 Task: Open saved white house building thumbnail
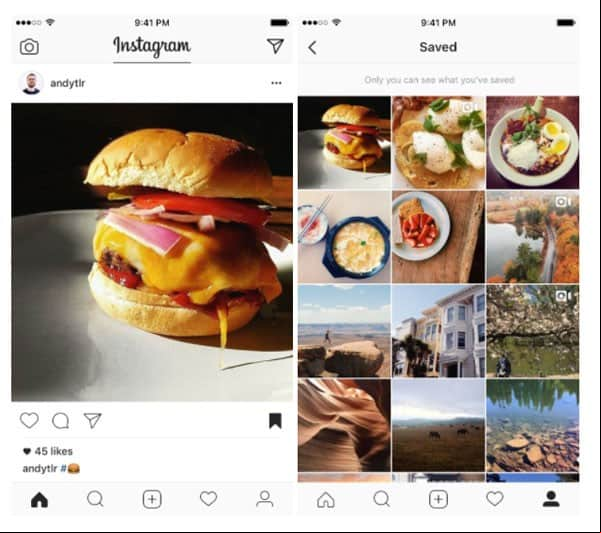(438, 331)
